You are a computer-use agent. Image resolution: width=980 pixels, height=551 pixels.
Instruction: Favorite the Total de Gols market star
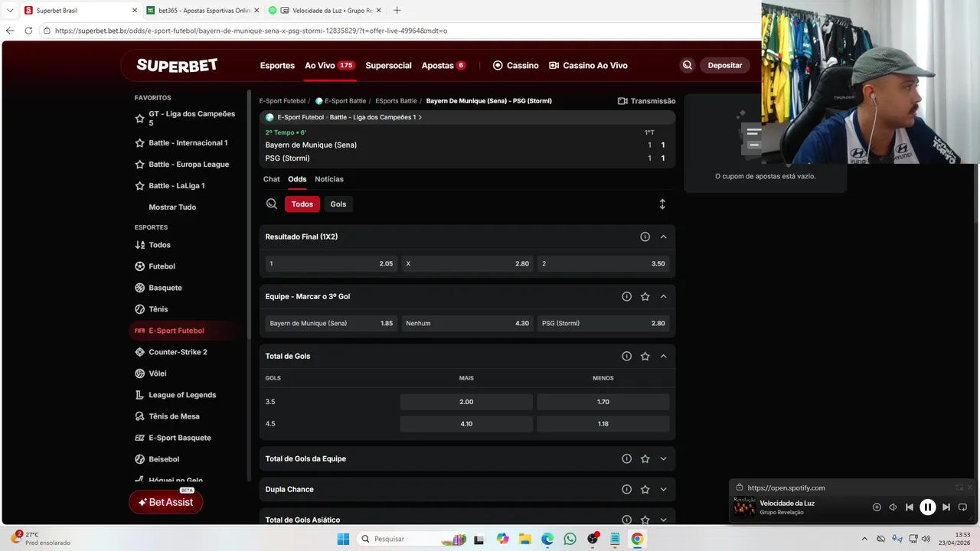pyautogui.click(x=645, y=356)
